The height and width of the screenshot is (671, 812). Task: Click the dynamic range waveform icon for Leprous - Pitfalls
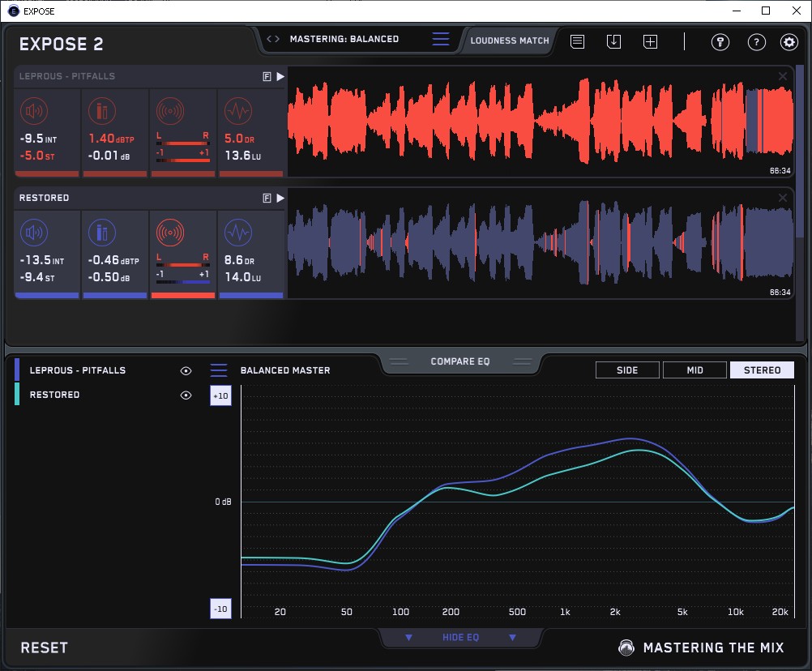(x=237, y=111)
